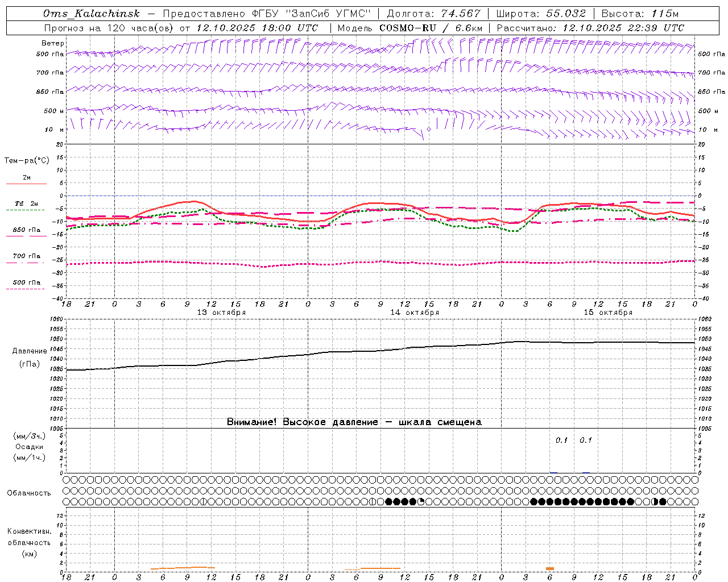
Task: Click the 'Давление' pressure axis title
Action: [30, 351]
